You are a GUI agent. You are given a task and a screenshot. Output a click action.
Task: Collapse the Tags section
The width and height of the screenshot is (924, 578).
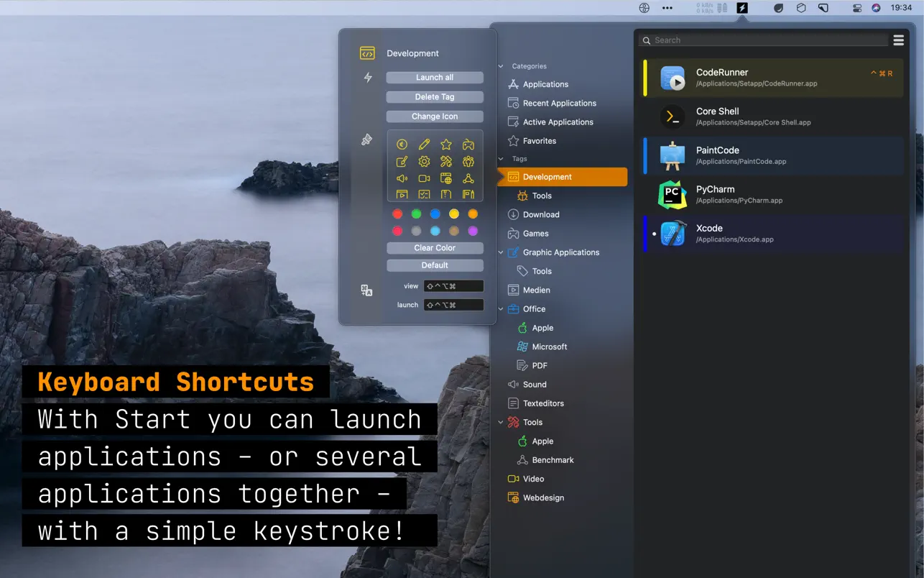(500, 158)
